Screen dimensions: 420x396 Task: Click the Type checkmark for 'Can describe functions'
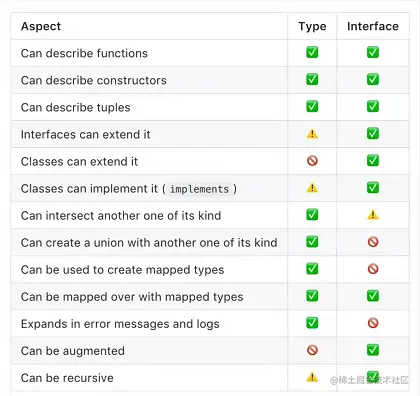[312, 52]
